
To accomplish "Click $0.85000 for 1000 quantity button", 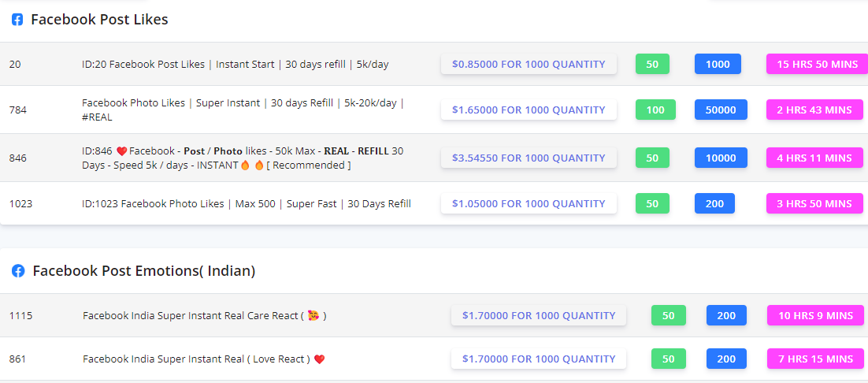I will click(x=529, y=65).
